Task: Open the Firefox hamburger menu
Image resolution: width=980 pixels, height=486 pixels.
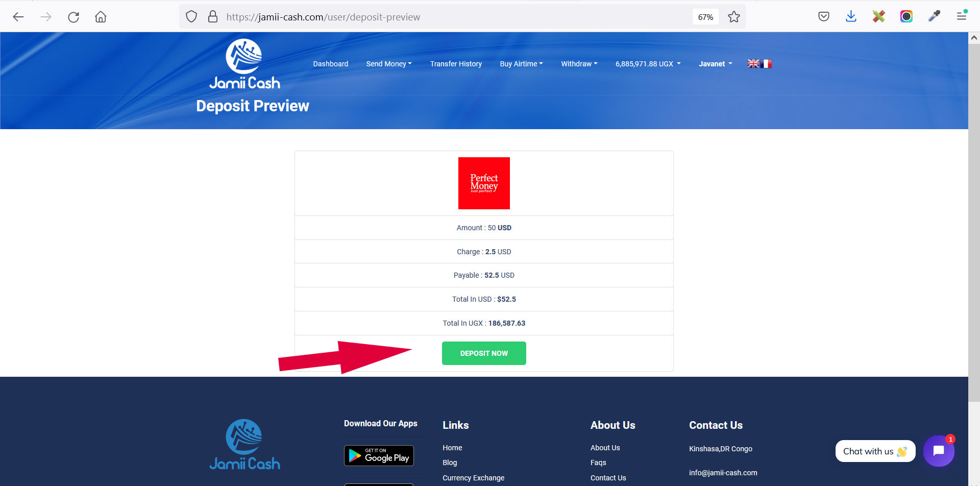Action: coord(961,17)
